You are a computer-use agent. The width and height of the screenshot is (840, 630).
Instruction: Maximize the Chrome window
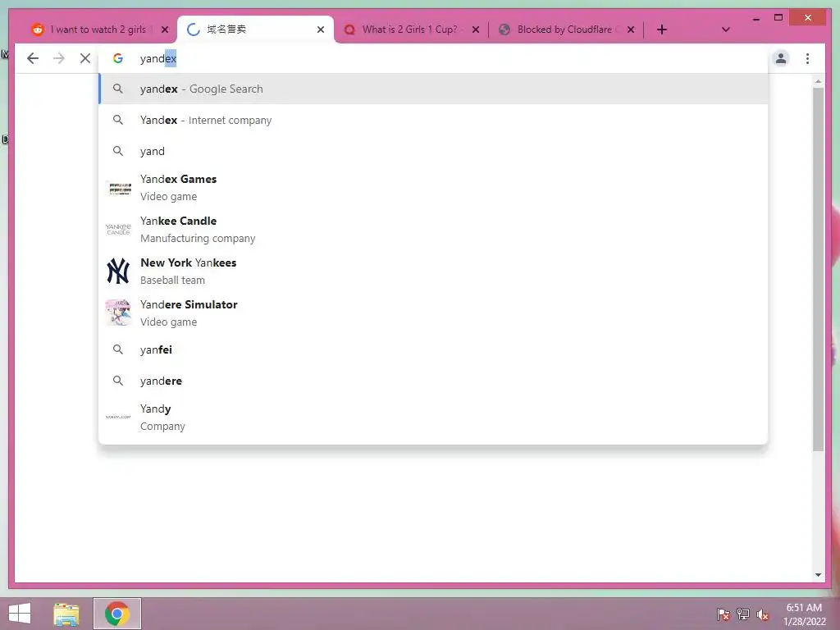pyautogui.click(x=778, y=18)
